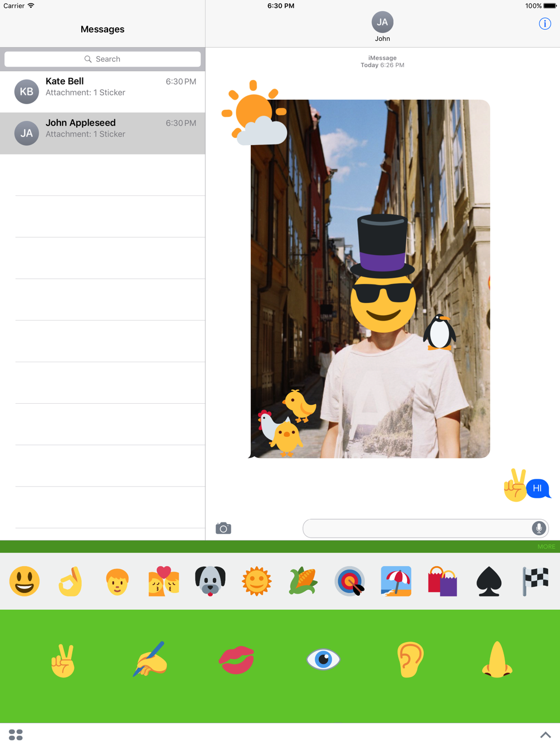Tap the blue HI message bubble
Image resolution: width=560 pixels, height=747 pixels.
[x=538, y=488]
